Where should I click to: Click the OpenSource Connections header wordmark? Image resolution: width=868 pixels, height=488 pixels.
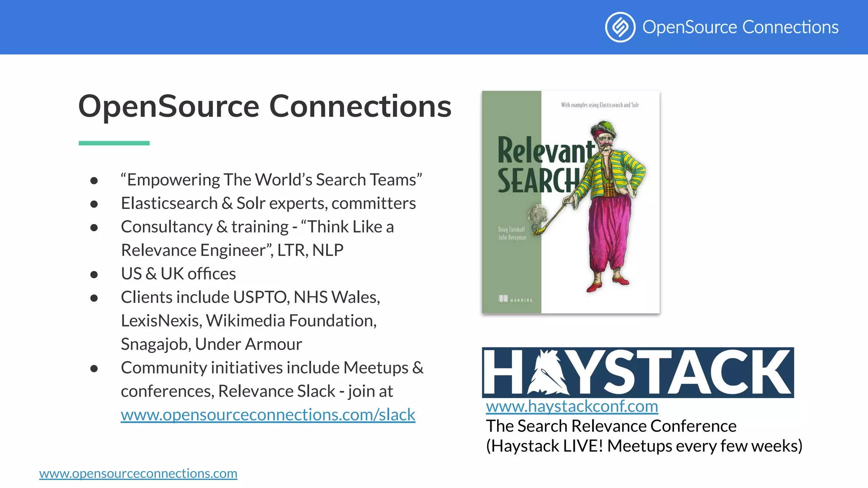740,27
